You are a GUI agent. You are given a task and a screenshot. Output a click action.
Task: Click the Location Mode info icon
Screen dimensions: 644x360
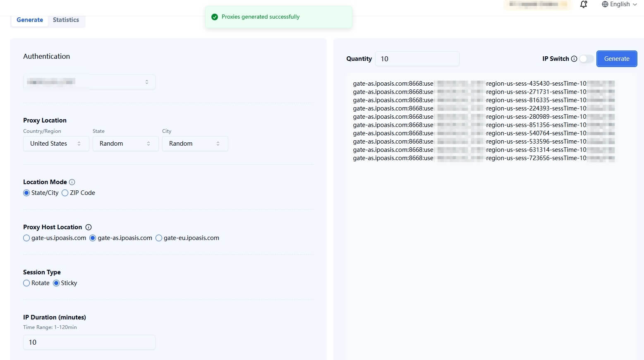[x=72, y=182]
